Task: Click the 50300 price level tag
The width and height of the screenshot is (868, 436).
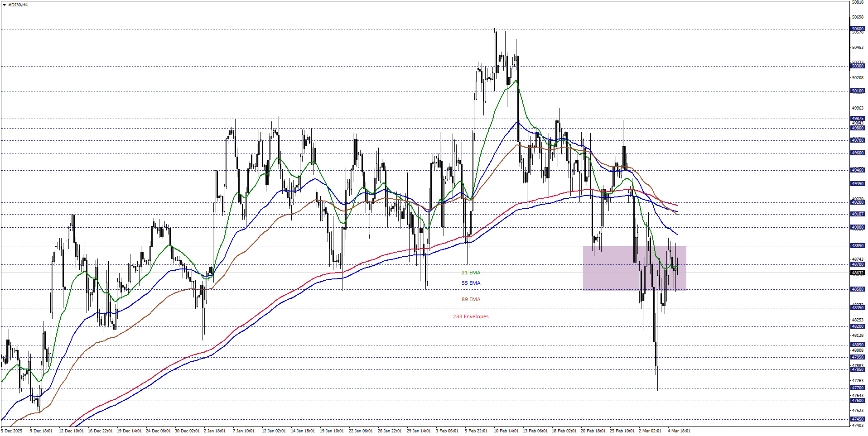Action: click(x=858, y=66)
